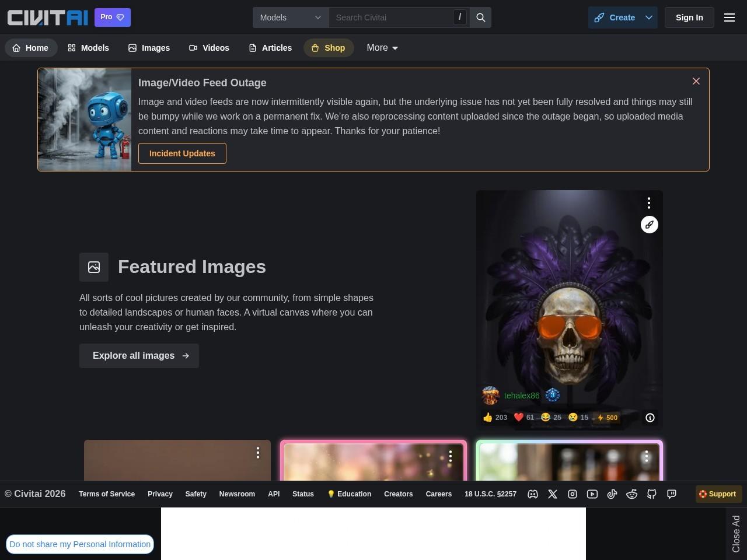Like the skull image with thumbs up
Image resolution: width=747 pixels, height=560 pixels.
pos(495,418)
